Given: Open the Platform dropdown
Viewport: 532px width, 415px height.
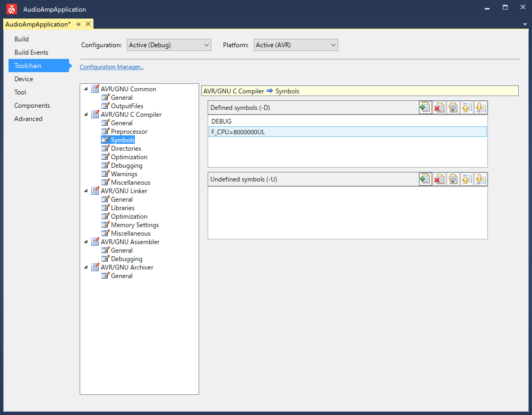Looking at the screenshot, I should [x=296, y=45].
